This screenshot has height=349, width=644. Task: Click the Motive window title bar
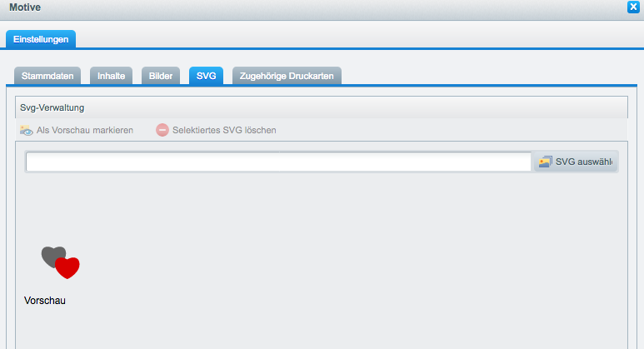pyautogui.click(x=317, y=7)
